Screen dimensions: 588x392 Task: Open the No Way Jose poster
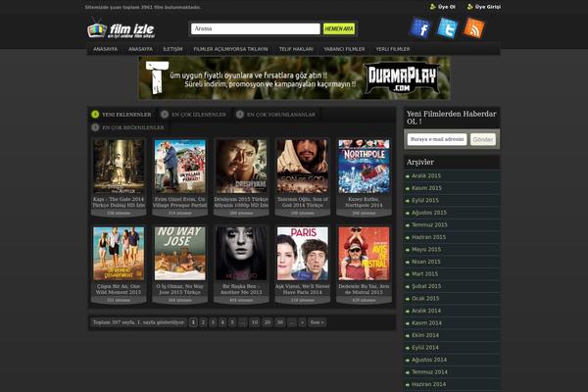180,254
